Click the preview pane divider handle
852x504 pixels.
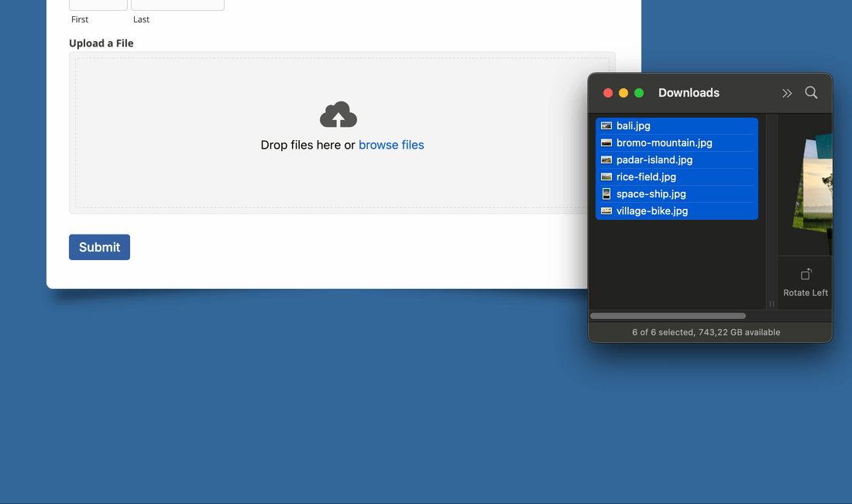[771, 302]
